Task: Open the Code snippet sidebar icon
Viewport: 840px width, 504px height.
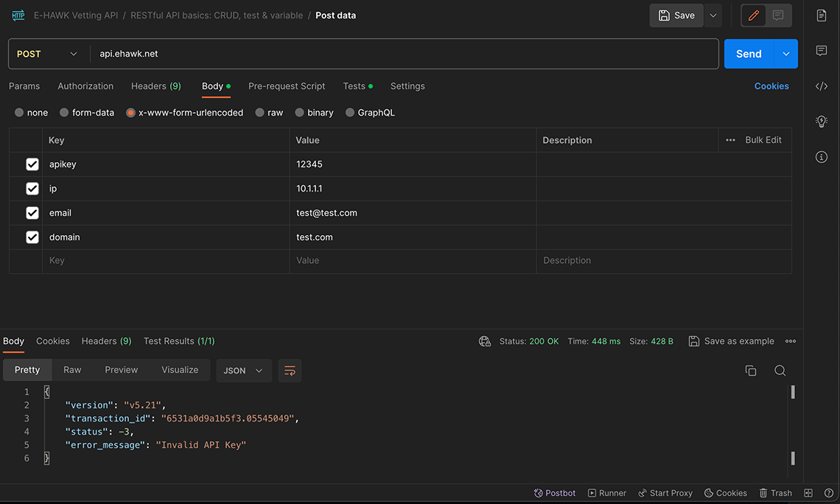Action: click(822, 85)
